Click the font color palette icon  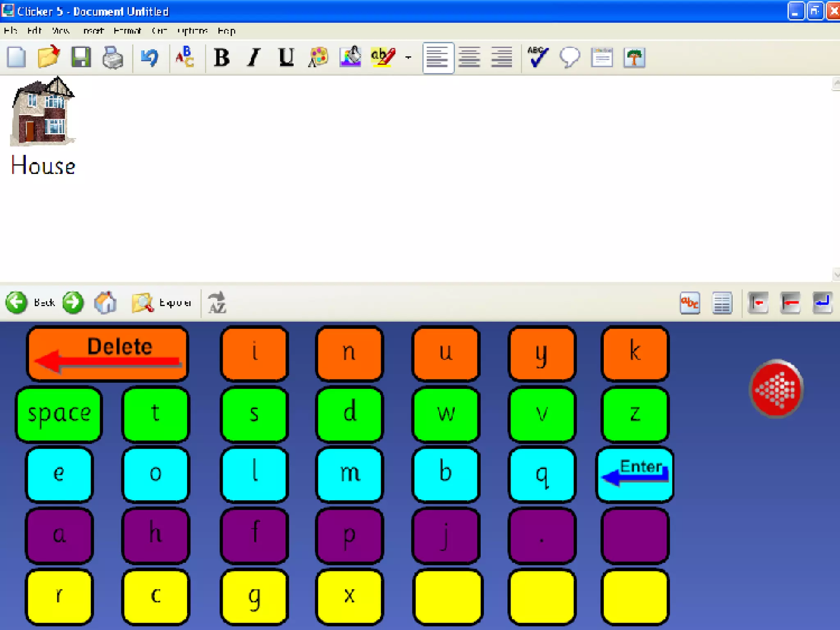[318, 57]
